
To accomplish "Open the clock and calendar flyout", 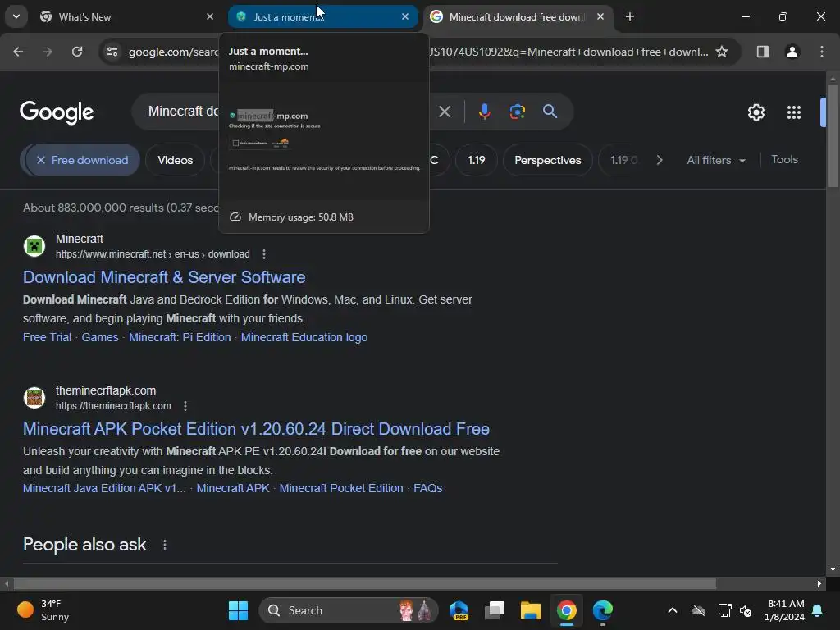I will tap(784, 610).
